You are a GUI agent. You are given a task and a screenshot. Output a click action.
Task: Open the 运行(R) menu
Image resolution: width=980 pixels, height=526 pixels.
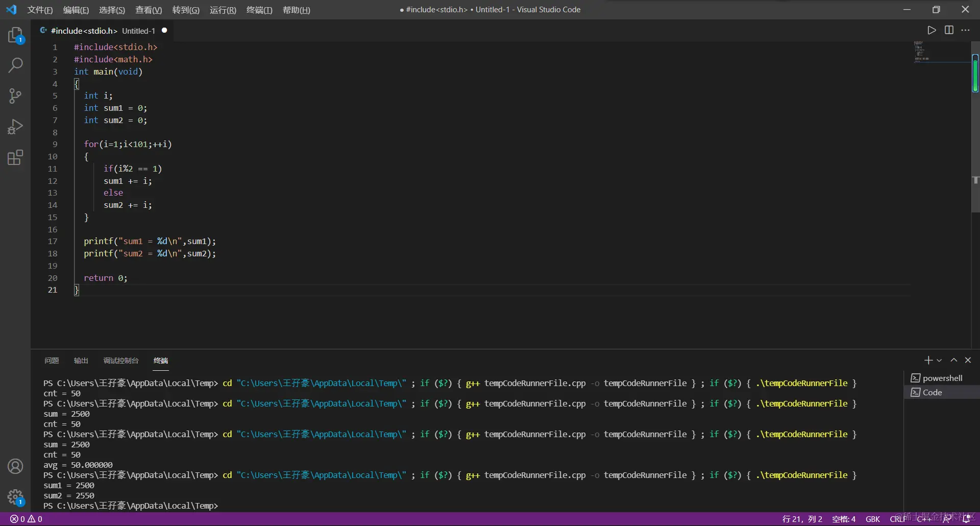pyautogui.click(x=223, y=10)
